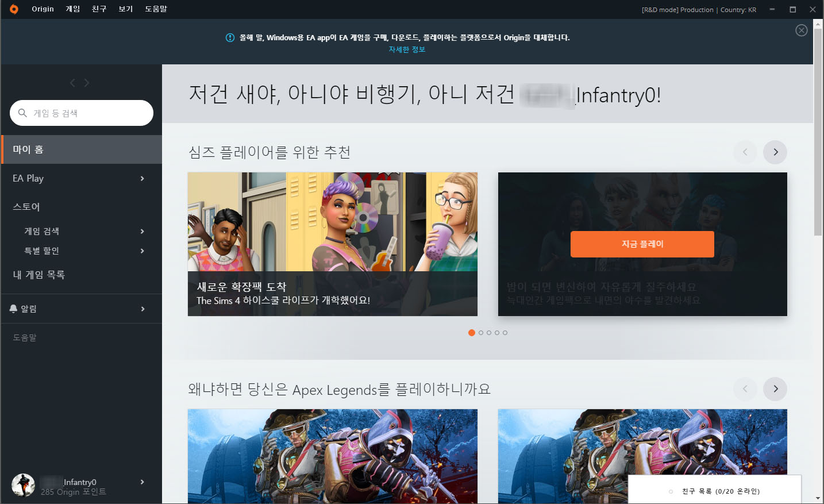Click the scrollbar down arrow
Image resolution: width=824 pixels, height=504 pixels.
pyautogui.click(x=818, y=498)
